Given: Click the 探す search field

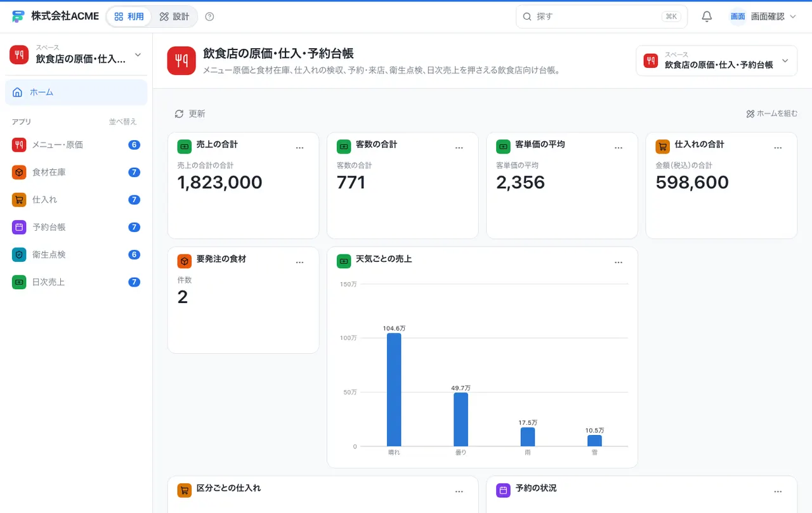Looking at the screenshot, I should pyautogui.click(x=601, y=16).
